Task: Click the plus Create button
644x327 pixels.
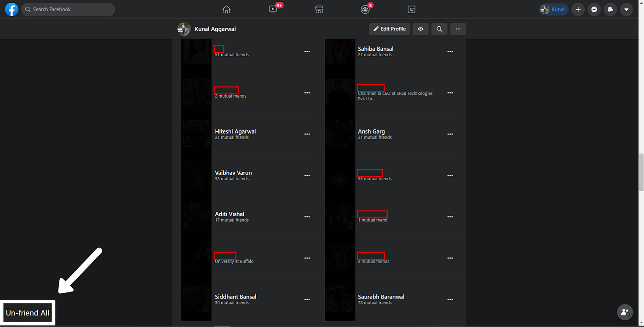Action: point(578,9)
